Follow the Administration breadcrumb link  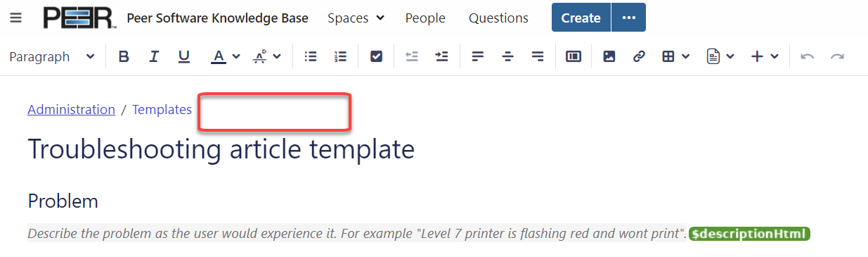[71, 109]
